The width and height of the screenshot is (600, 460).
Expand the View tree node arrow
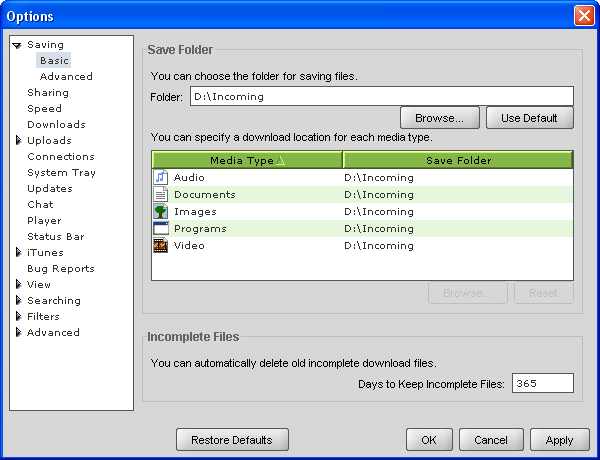18,284
